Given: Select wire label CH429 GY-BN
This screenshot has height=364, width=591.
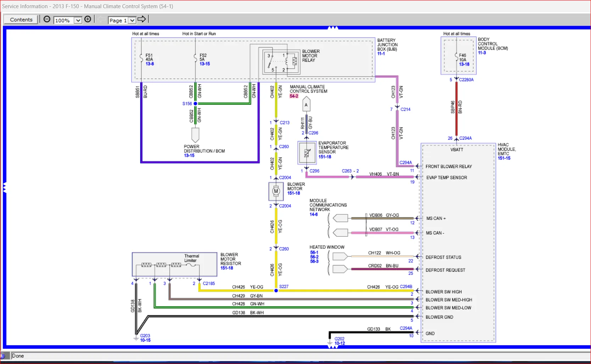Looking at the screenshot, I should click(247, 296).
